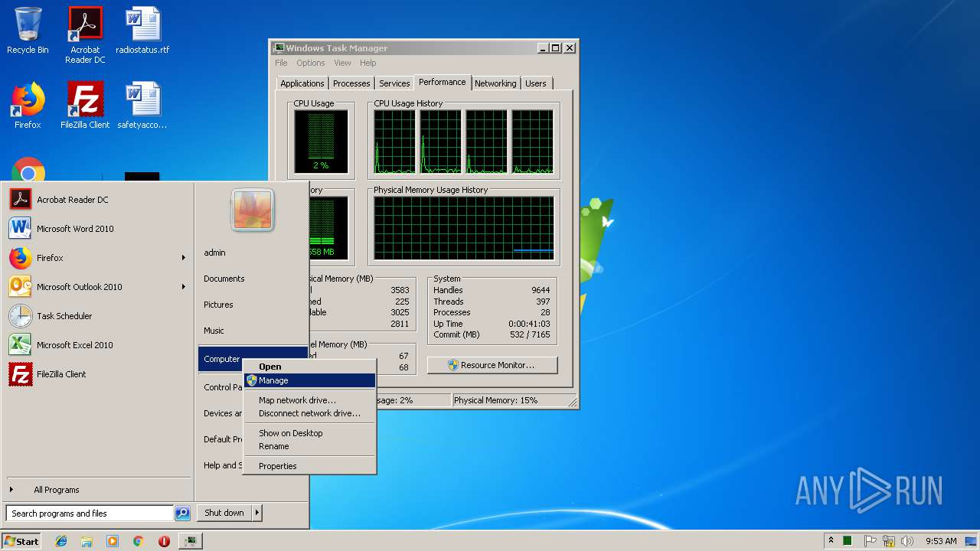Open Chrome from taskbar
The height and width of the screenshot is (551, 980).
(x=138, y=541)
